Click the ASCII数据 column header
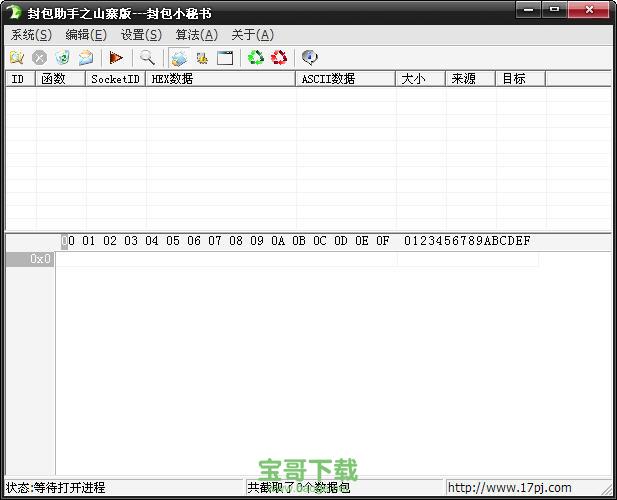 (345, 79)
